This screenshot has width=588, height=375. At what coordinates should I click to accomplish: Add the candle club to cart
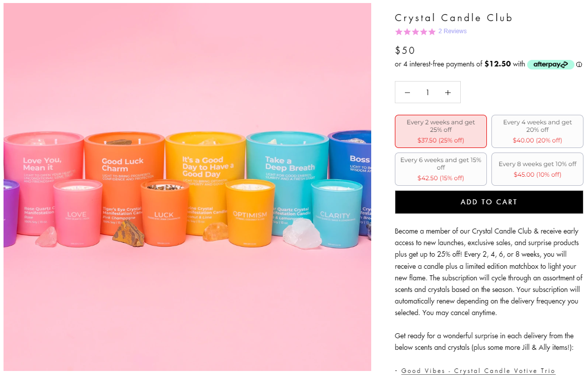(x=489, y=202)
